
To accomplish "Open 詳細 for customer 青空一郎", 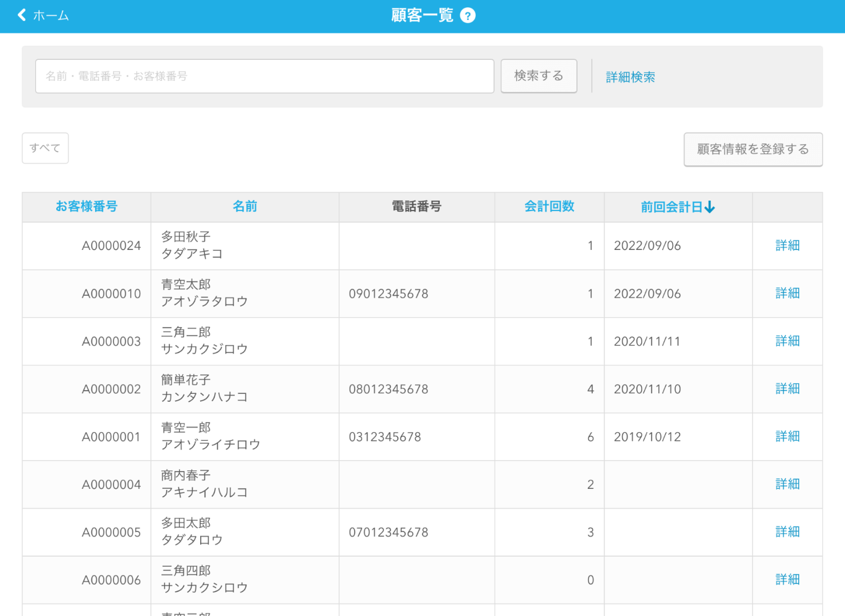I will [x=787, y=436].
